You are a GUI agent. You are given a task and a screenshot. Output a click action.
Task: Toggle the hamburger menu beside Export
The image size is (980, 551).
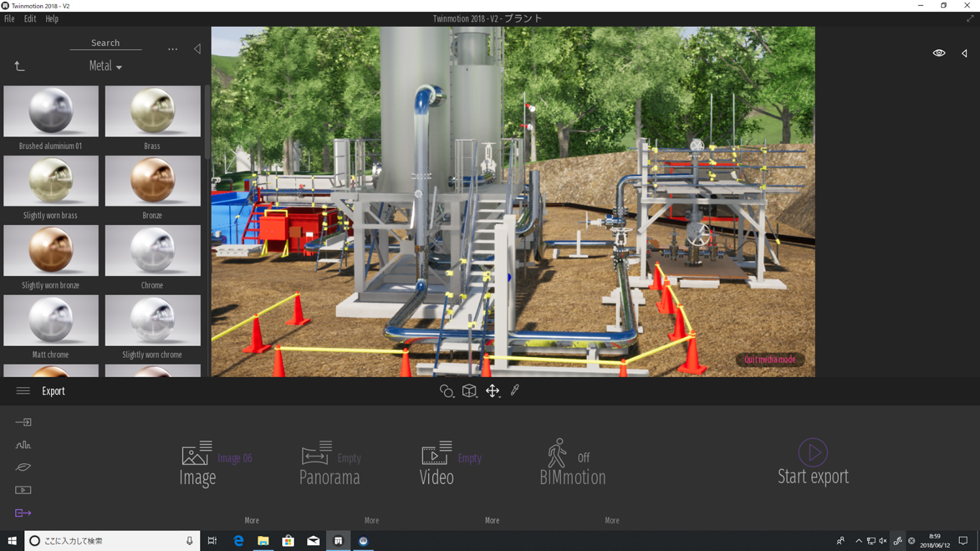pyautogui.click(x=23, y=391)
